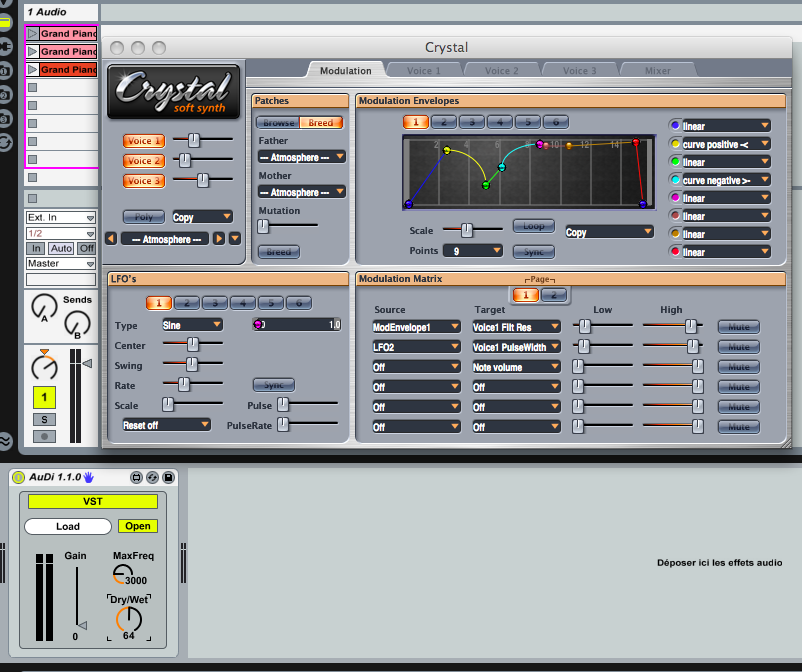Open the LFO Type Sine dropdown

[192, 325]
